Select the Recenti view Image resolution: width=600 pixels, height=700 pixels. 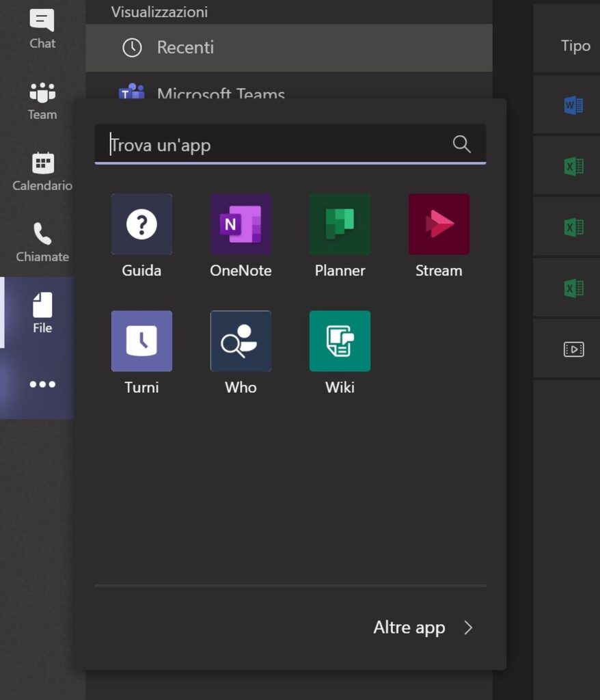289,48
